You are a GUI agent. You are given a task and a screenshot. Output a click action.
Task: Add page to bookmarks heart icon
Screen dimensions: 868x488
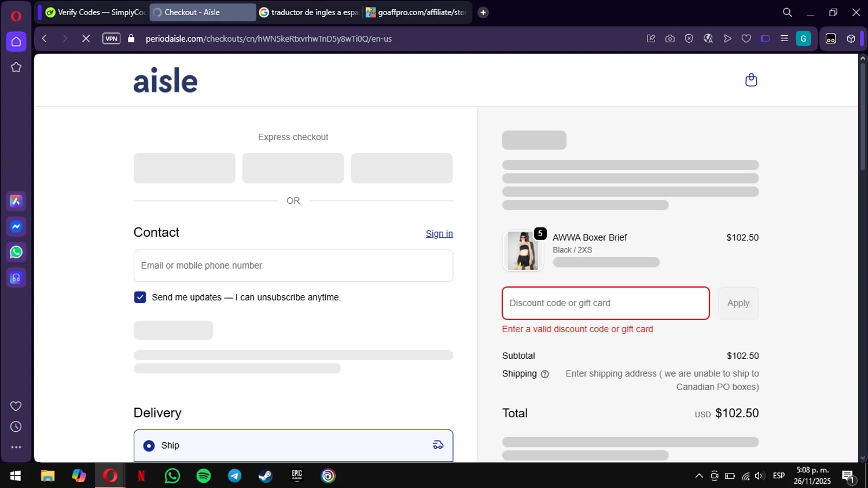(x=746, y=39)
